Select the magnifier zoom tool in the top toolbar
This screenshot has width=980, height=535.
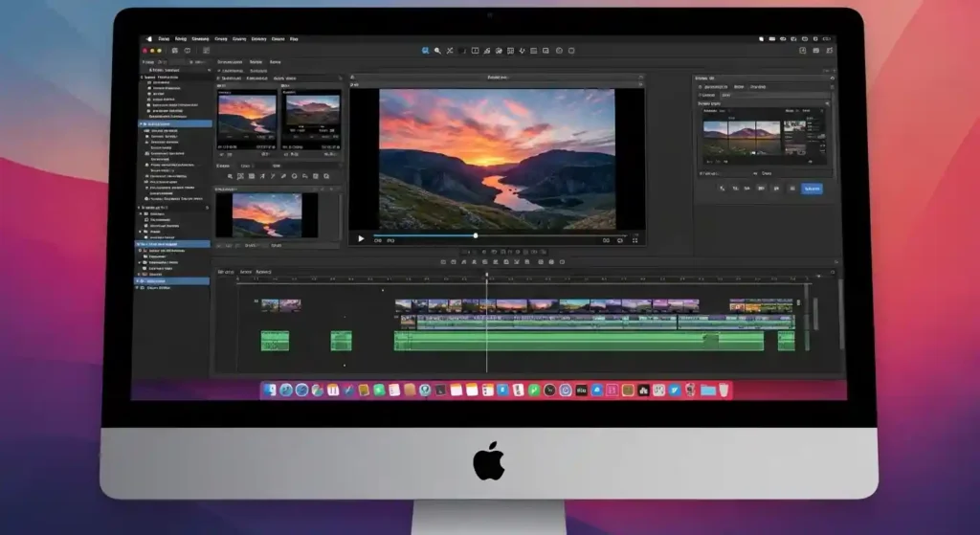(437, 51)
